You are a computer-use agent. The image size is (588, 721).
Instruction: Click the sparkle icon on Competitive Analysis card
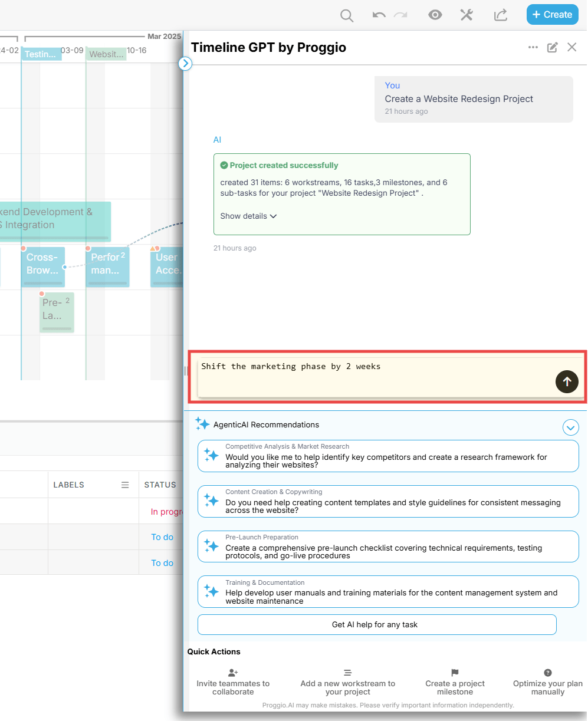coord(211,455)
